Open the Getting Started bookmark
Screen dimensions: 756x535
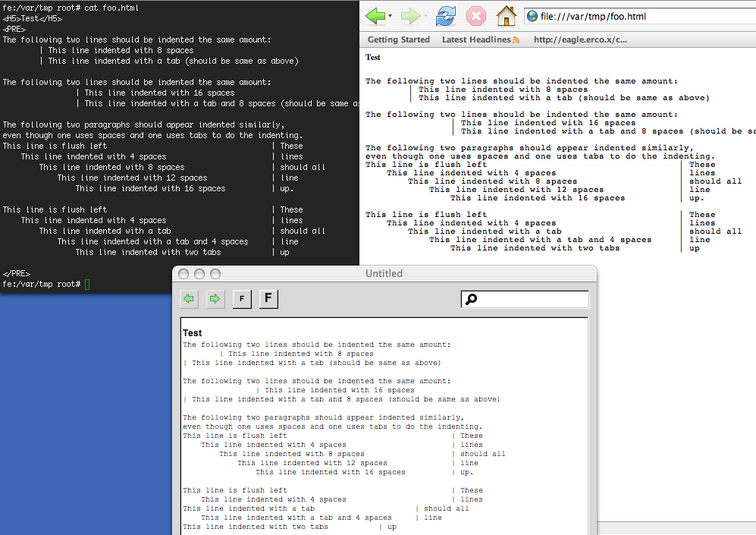coord(398,39)
